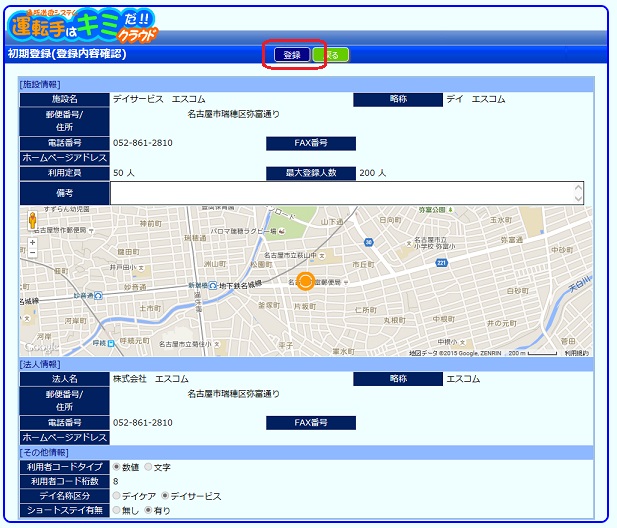The width and height of the screenshot is (617, 528).
Task: Click the 呼続 station icon on the map
Action: [111, 343]
